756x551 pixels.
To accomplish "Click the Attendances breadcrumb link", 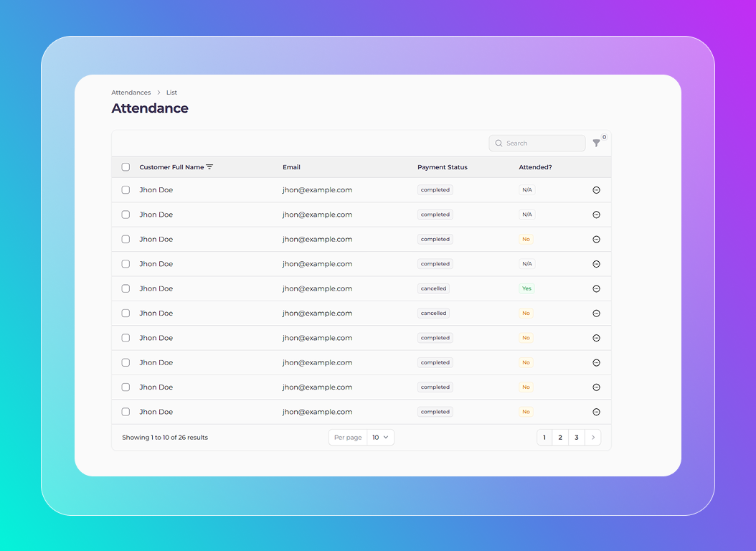I will click(131, 93).
